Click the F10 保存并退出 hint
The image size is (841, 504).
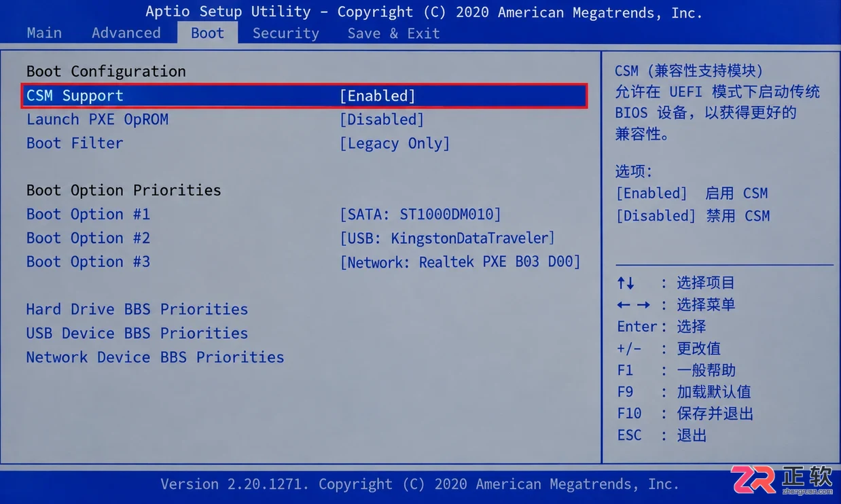coord(685,414)
